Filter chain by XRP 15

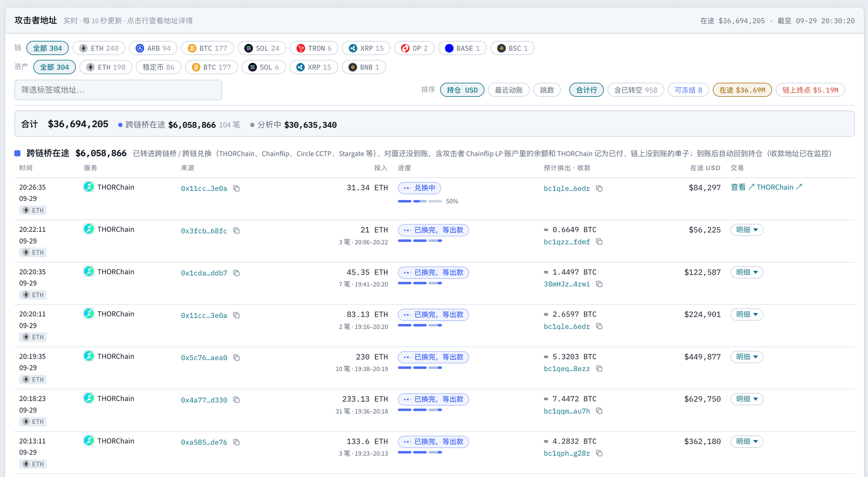[366, 48]
